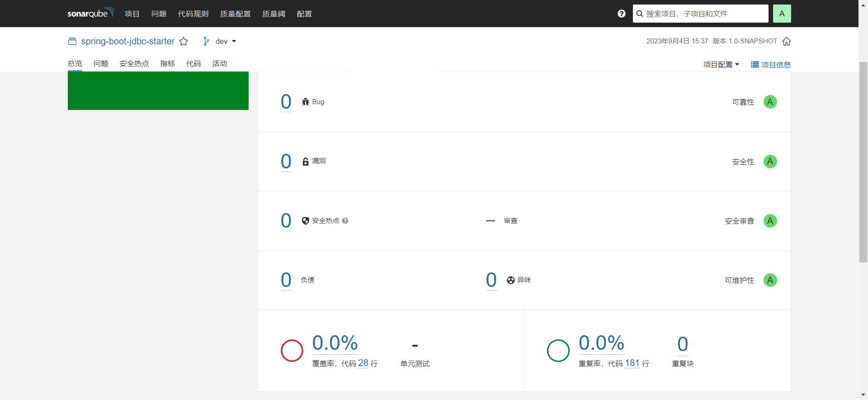This screenshot has width=868, height=400.
Task: Open the 问题 menu in top navigation
Action: (159, 14)
